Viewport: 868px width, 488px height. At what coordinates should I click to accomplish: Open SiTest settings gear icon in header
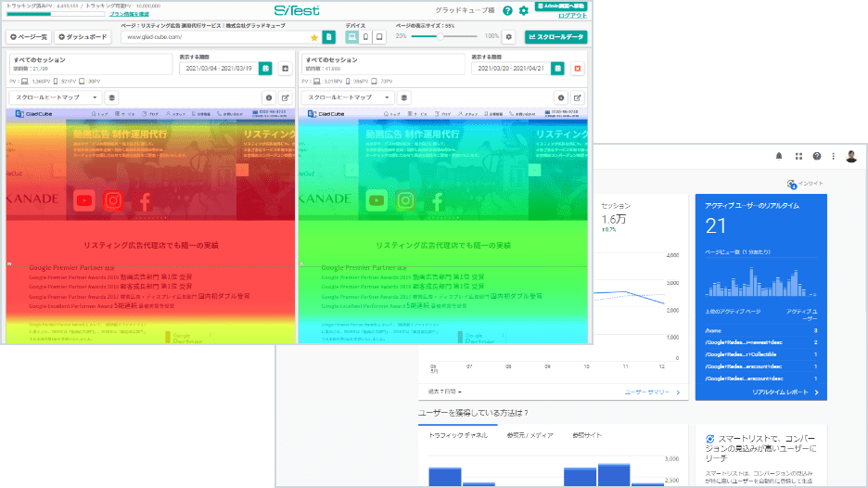524,11
